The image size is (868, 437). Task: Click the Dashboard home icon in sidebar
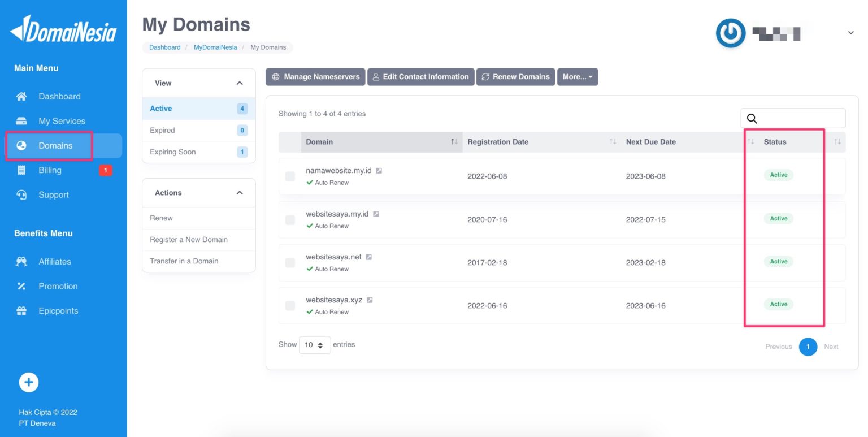point(21,97)
